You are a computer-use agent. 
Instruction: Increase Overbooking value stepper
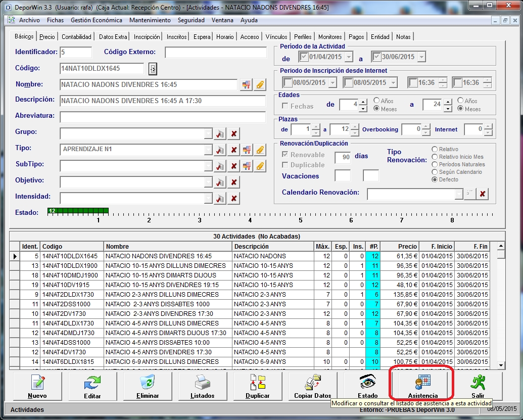(426, 126)
